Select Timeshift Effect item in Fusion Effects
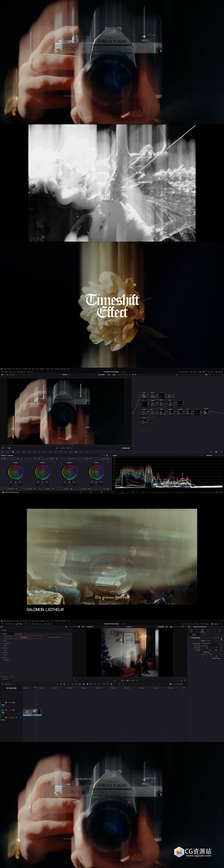The width and height of the screenshot is (224, 868). [28, 638]
